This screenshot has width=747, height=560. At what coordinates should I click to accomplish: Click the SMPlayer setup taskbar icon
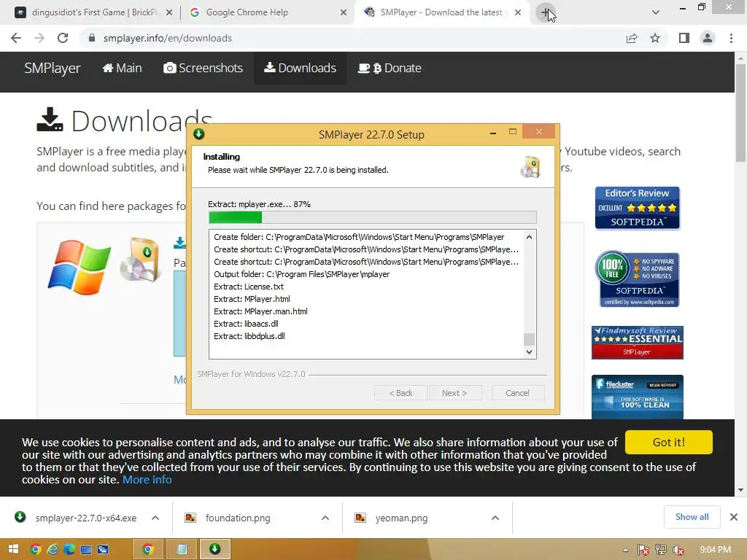point(215,550)
